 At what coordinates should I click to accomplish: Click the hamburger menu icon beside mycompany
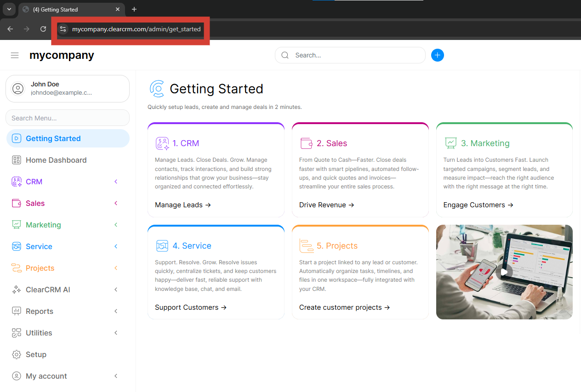[x=15, y=55]
